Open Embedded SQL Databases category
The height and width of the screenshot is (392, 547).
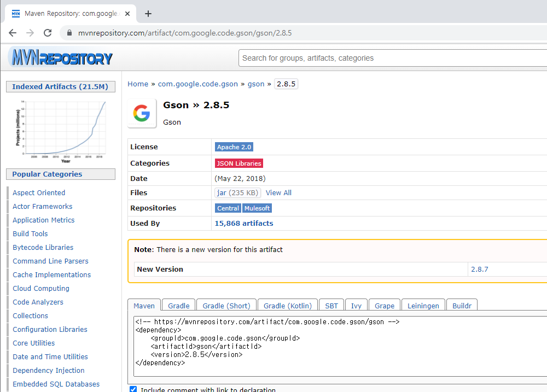56,384
